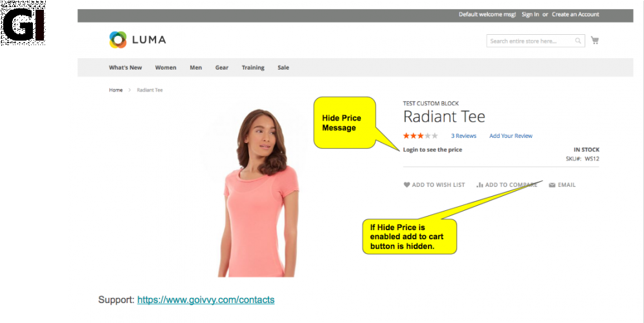Click the IN STOCK label
Screen dimensions: 644x323
click(x=587, y=150)
